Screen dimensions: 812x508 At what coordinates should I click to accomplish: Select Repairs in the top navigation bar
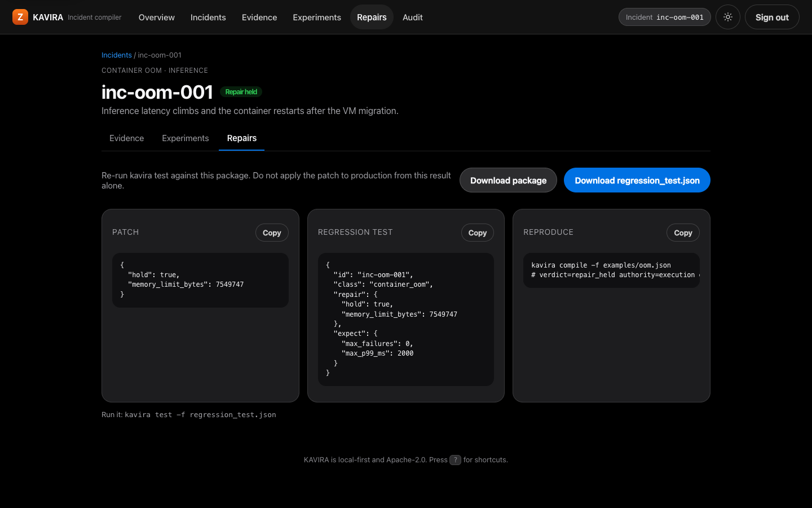click(372, 17)
